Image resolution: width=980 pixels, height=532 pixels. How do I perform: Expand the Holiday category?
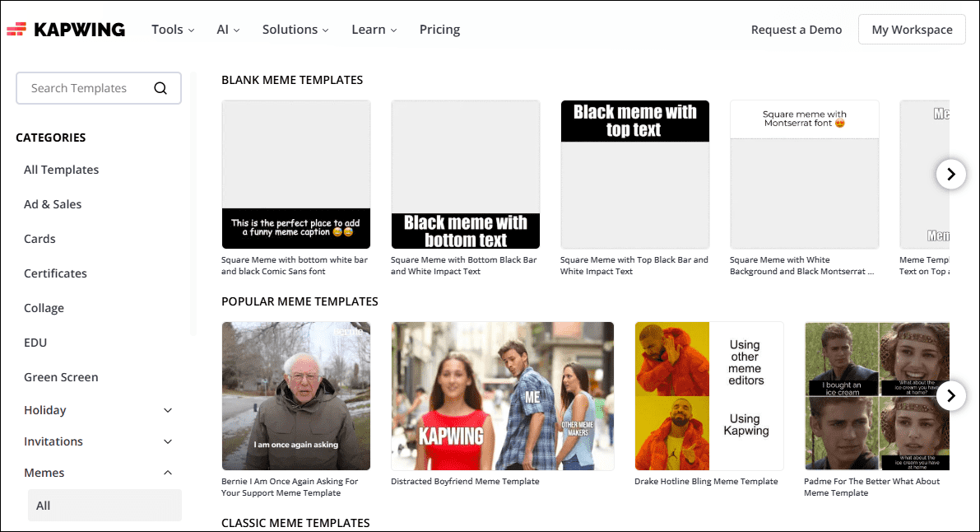[x=168, y=409]
